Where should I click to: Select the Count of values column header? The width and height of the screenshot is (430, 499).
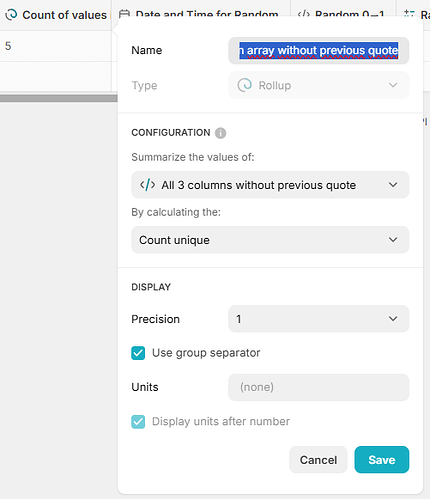coord(56,15)
